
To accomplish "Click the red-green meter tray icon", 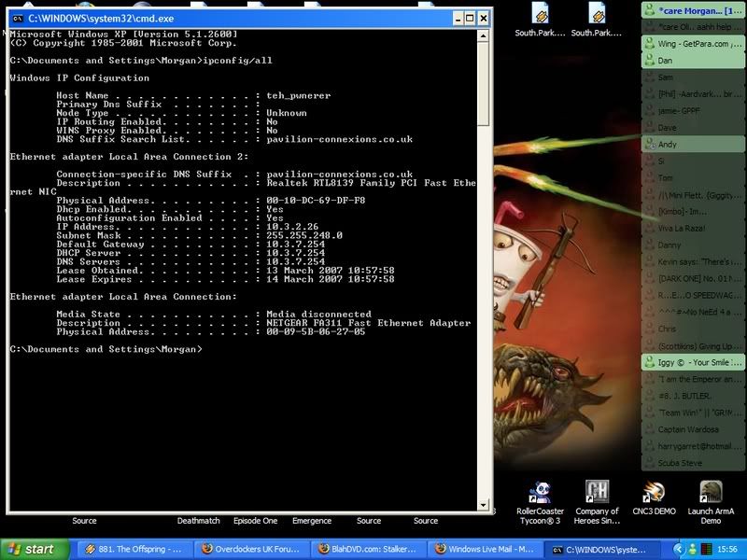I will pyautogui.click(x=706, y=549).
